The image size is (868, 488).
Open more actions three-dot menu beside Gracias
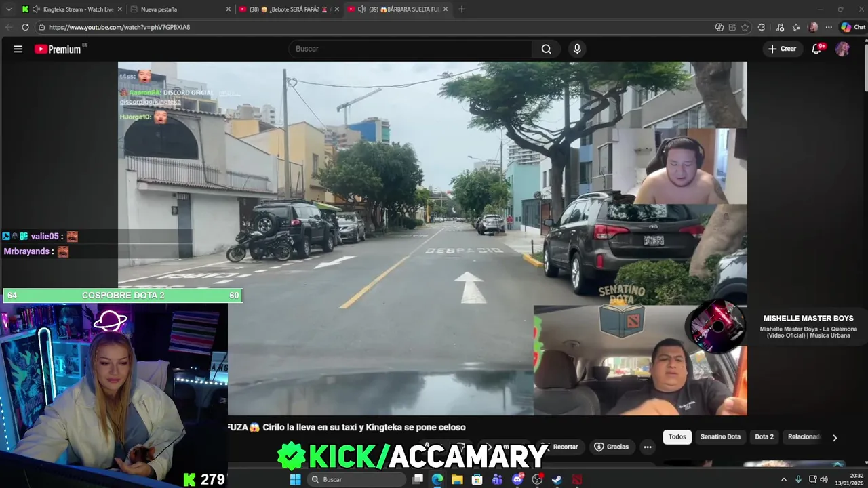pos(648,447)
